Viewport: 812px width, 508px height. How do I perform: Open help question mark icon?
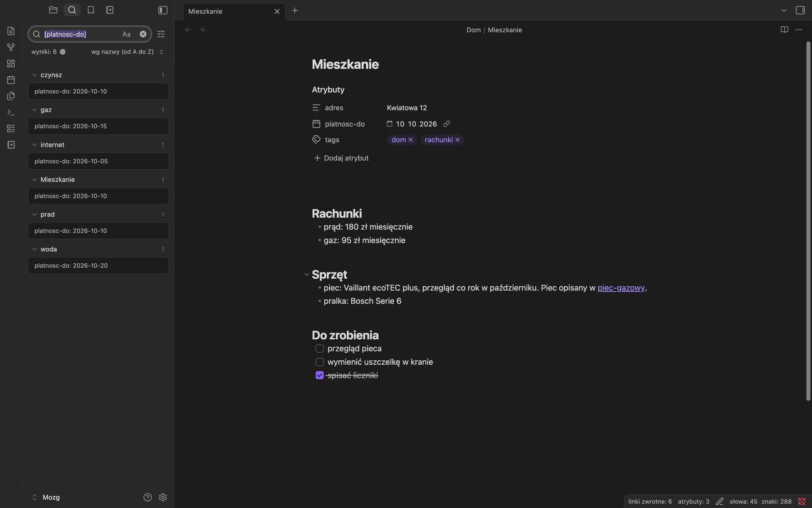[x=148, y=497]
